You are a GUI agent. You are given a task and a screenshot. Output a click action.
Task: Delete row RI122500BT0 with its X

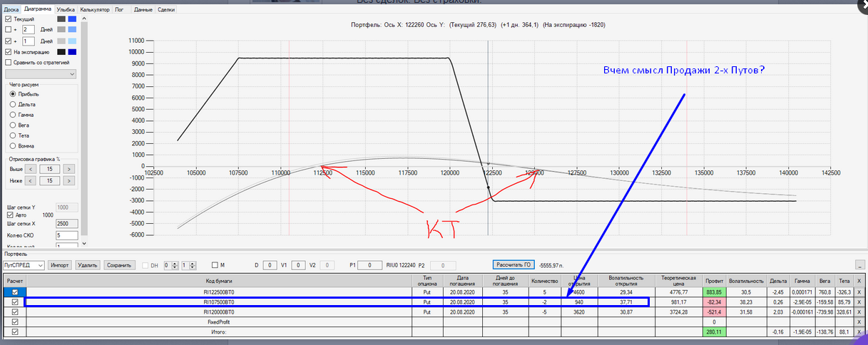[x=859, y=292]
